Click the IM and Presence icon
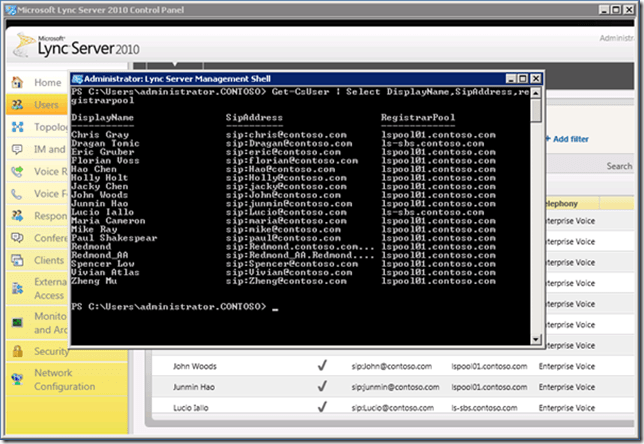Image resolution: width=644 pixels, height=444 pixels. (x=18, y=149)
